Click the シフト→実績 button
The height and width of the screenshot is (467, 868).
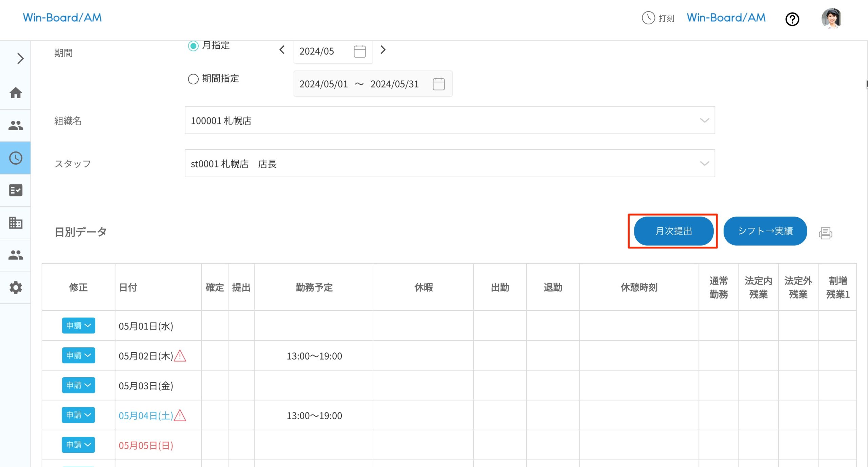pos(765,231)
